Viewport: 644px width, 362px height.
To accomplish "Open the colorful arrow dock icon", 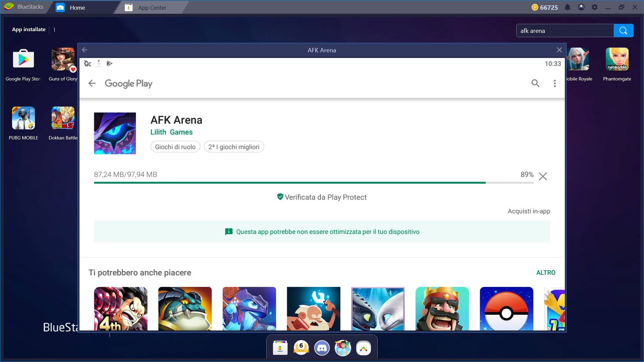I will [x=364, y=349].
